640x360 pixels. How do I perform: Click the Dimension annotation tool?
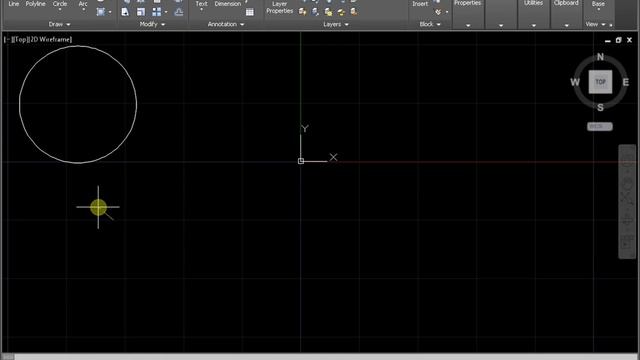[227, 4]
